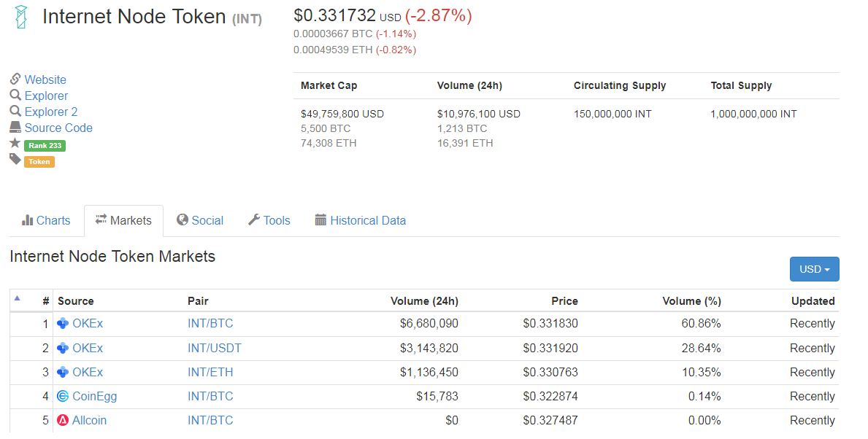Click the OKEx icon in row 1

(63, 324)
